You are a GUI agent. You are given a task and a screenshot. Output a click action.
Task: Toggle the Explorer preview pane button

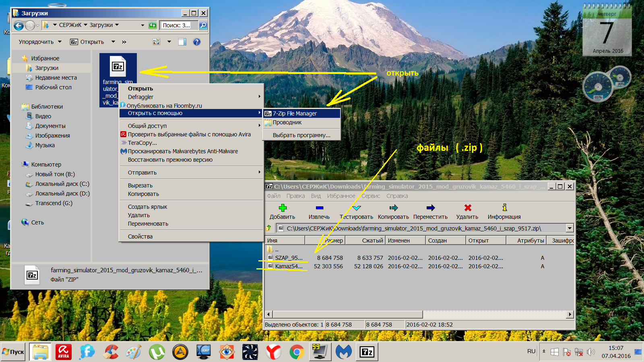point(182,42)
